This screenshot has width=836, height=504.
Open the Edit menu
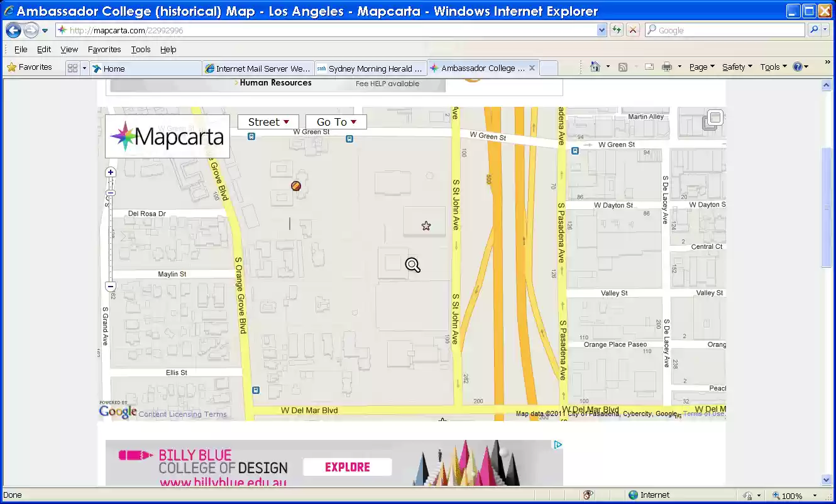click(44, 49)
